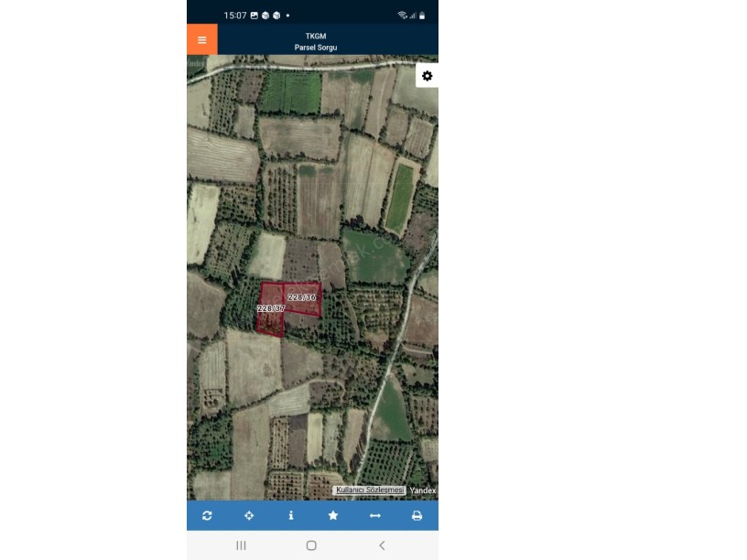747x560 pixels.
Task: Open Android recent apps button
Action: coord(241,545)
